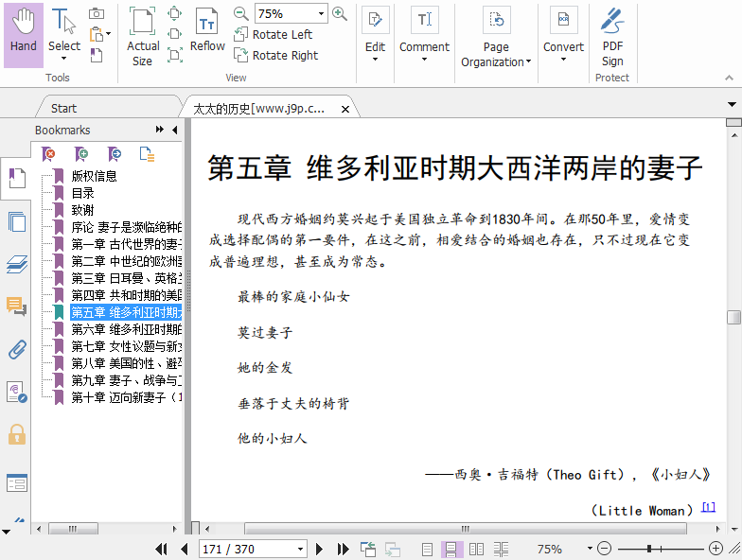Go to the first page
Image resolution: width=742 pixels, height=560 pixels.
161,549
